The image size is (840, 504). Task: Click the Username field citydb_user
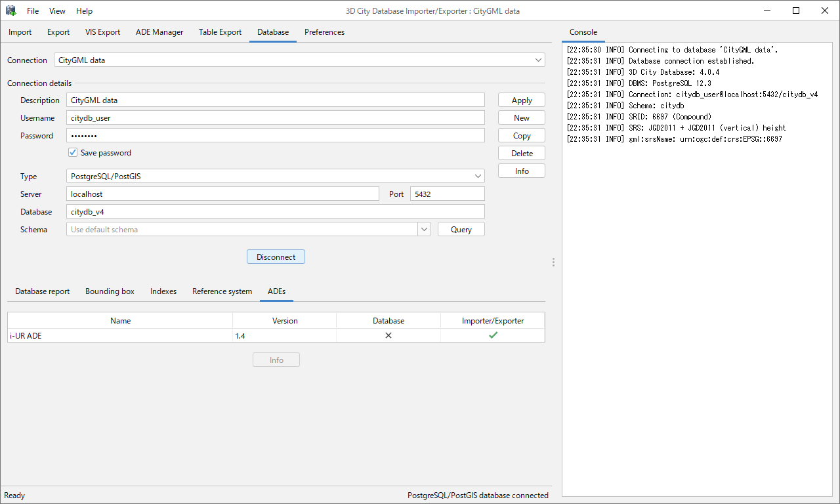[276, 117]
